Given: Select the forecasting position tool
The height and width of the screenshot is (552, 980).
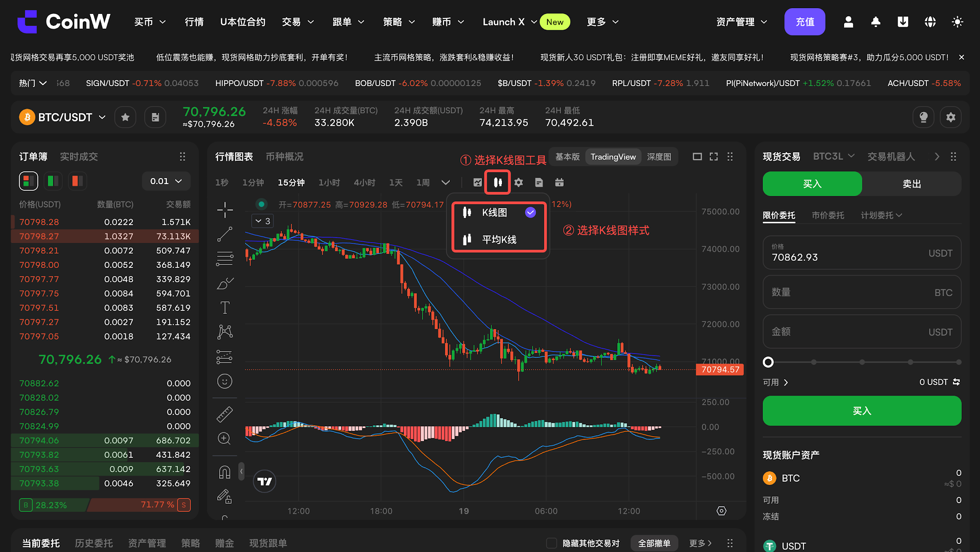Looking at the screenshot, I should [225, 357].
